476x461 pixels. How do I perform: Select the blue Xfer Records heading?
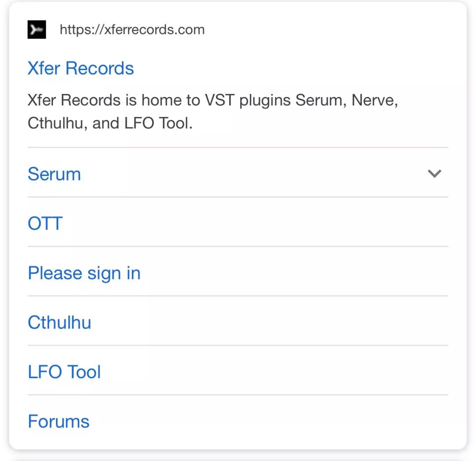click(81, 68)
